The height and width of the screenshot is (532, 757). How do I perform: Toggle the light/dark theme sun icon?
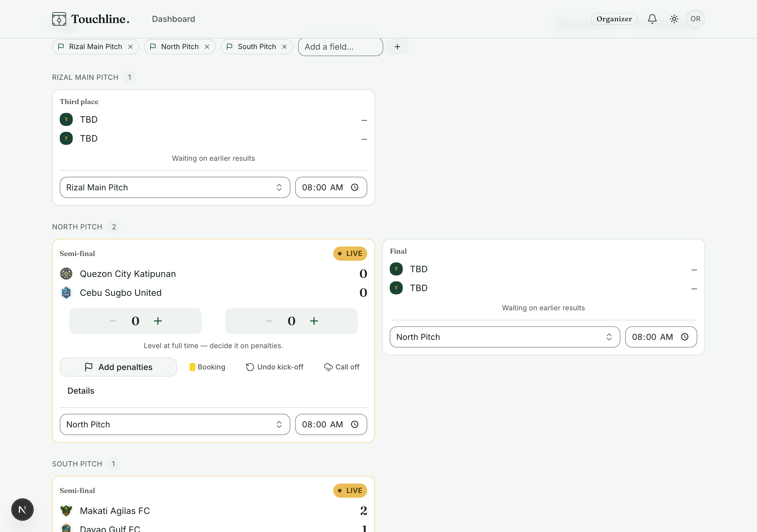click(x=674, y=19)
